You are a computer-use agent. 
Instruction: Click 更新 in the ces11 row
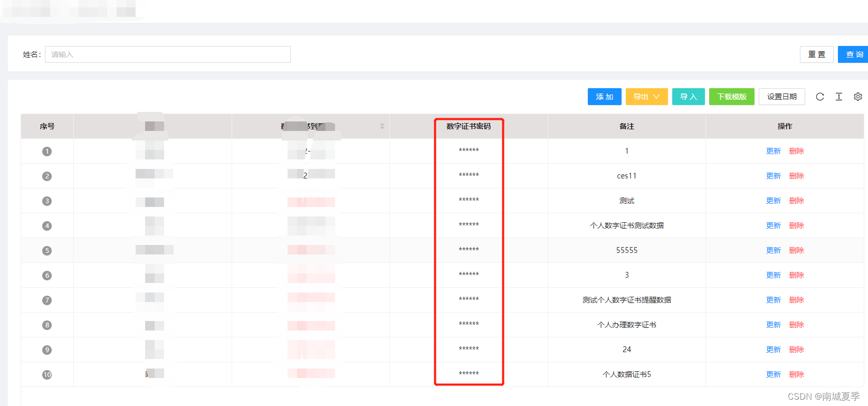point(774,176)
